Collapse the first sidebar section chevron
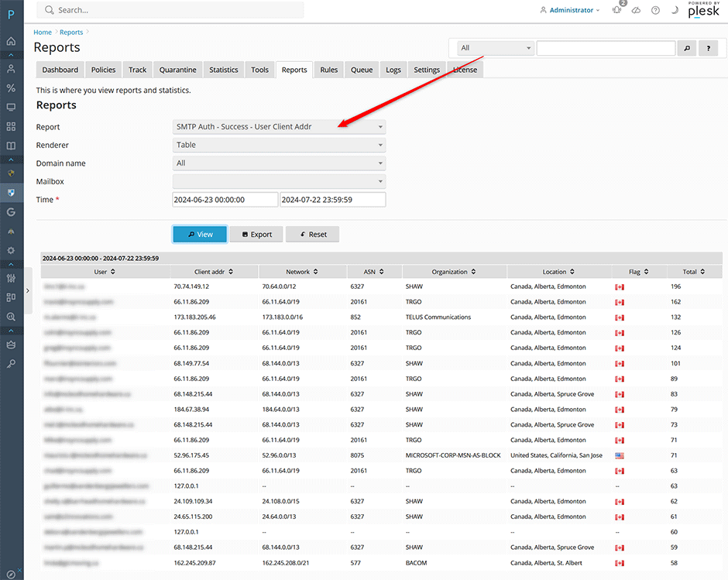This screenshot has width=728, height=580. (11, 55)
